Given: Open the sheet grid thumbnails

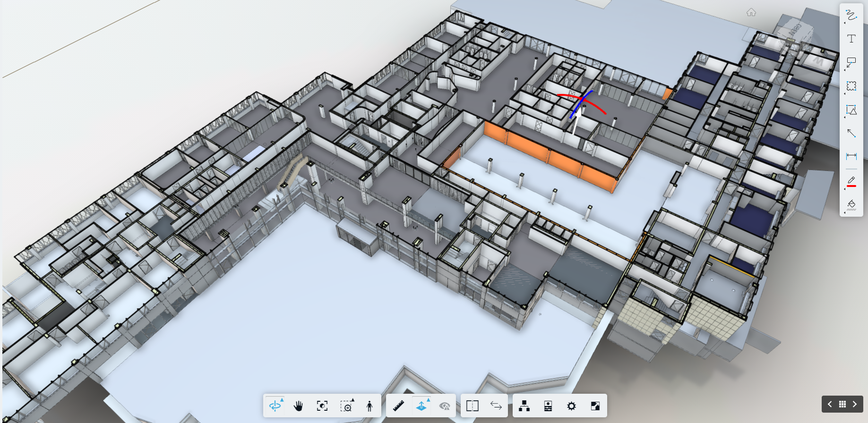Looking at the screenshot, I should pos(842,404).
